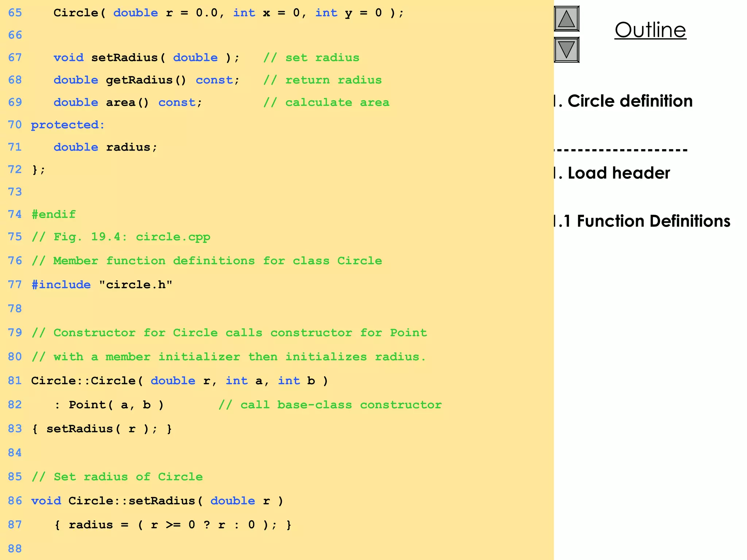The width and height of the screenshot is (747, 560).
Task: Click '{ setRadius( r ); }' on line 83
Action: tap(102, 429)
